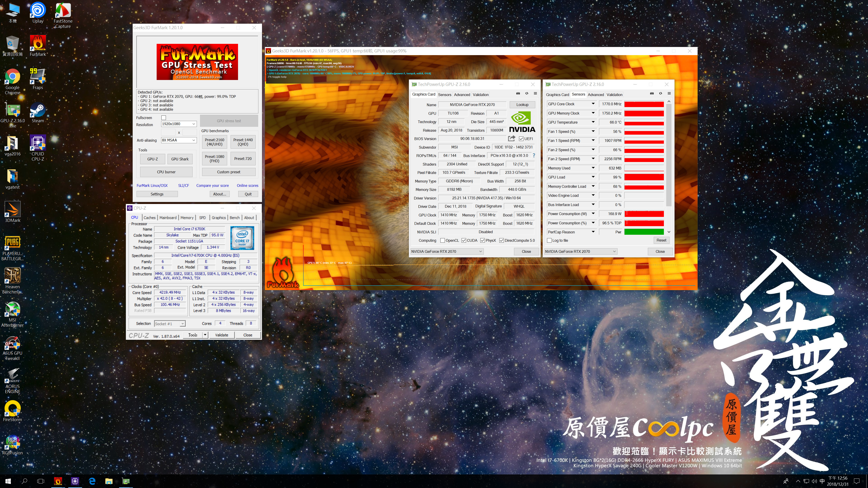This screenshot has height=488, width=868.
Task: Open the hamburger menu in GPU-Z Sensors window
Action: point(669,94)
